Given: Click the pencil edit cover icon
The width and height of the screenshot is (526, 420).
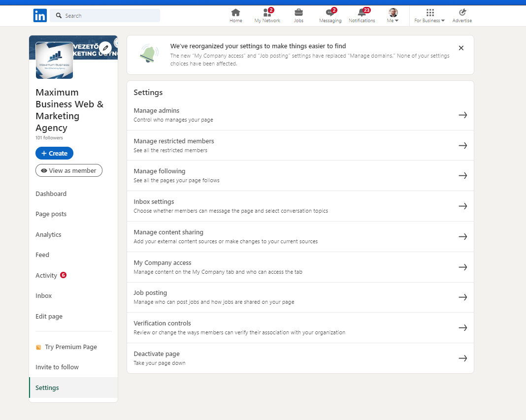Looking at the screenshot, I should [105, 48].
